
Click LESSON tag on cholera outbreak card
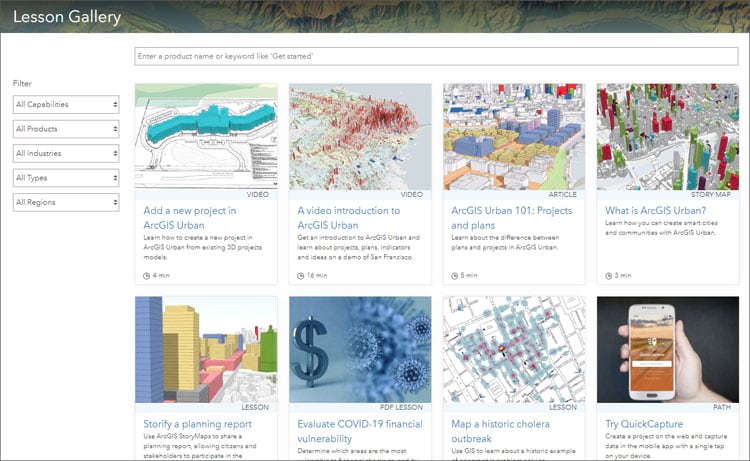tap(563, 407)
